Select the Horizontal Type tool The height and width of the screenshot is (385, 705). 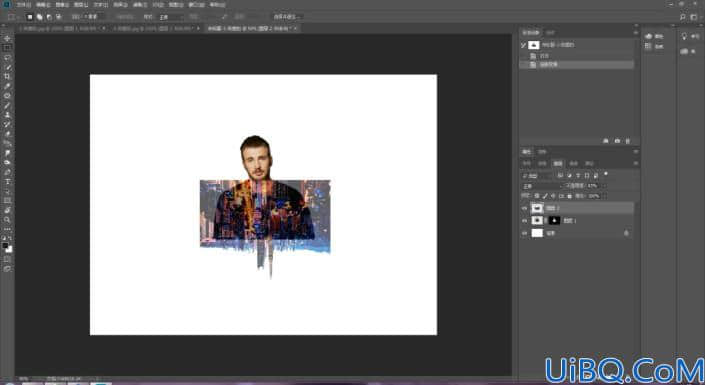pyautogui.click(x=7, y=181)
